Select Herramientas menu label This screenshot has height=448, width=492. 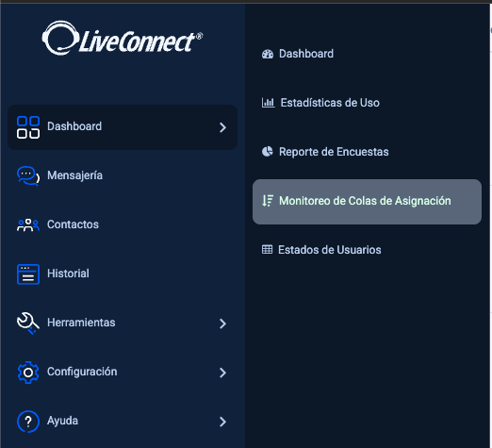[x=81, y=323]
